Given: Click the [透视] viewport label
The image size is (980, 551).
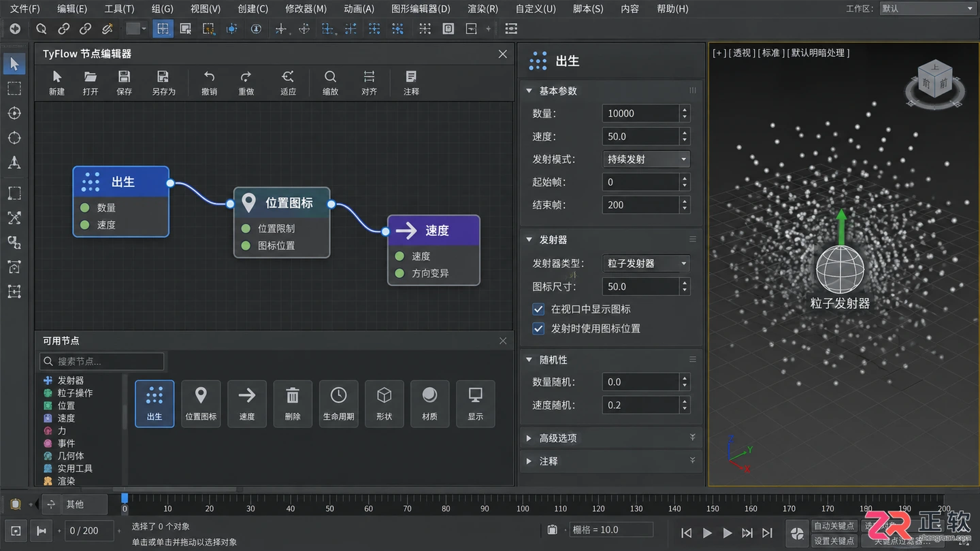Looking at the screenshot, I should pyautogui.click(x=743, y=53).
